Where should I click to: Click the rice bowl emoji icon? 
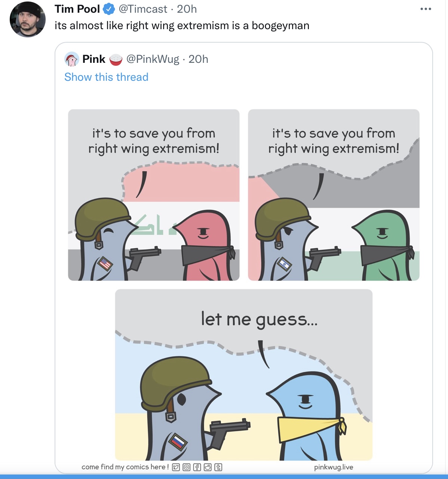pos(116,59)
